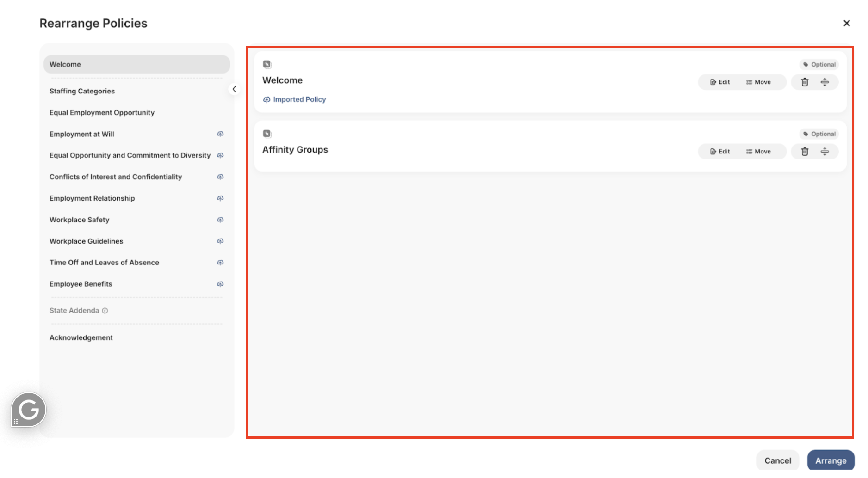Click the Affinity Groups policy card title
This screenshot has height=478, width=868.
tap(295, 150)
